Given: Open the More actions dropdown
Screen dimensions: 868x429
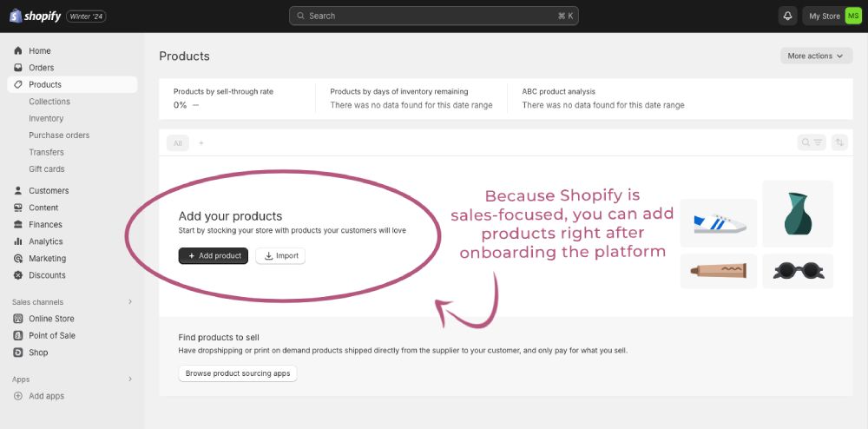Looking at the screenshot, I should (x=817, y=56).
